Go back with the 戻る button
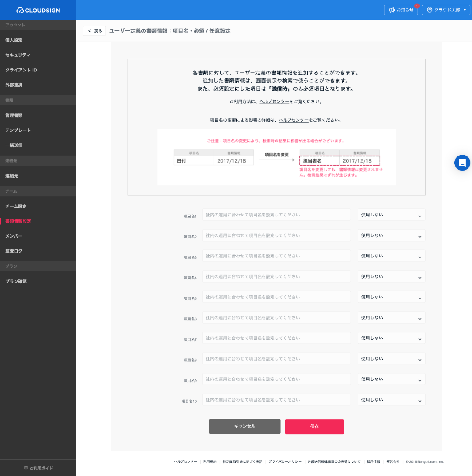Viewport: 472px width, 476px height. click(94, 31)
